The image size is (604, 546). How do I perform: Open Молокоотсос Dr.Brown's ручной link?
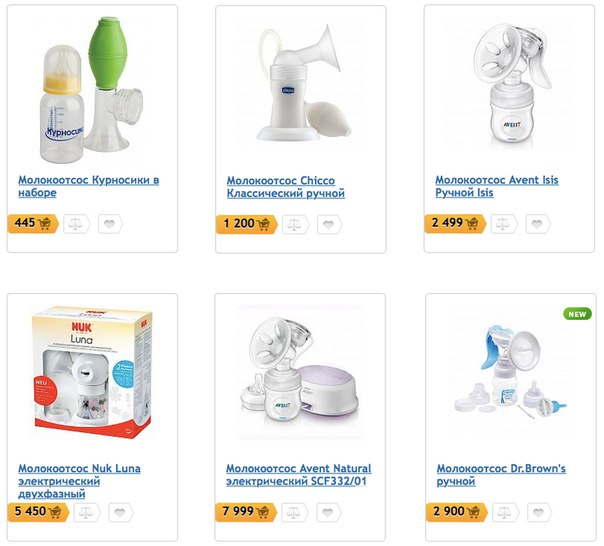coord(501,475)
